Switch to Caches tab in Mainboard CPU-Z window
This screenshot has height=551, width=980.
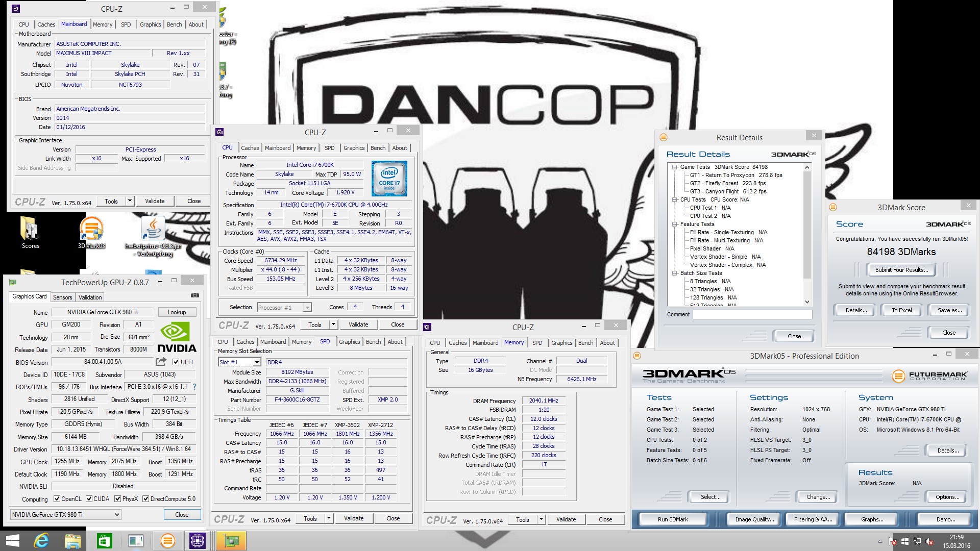[46, 24]
